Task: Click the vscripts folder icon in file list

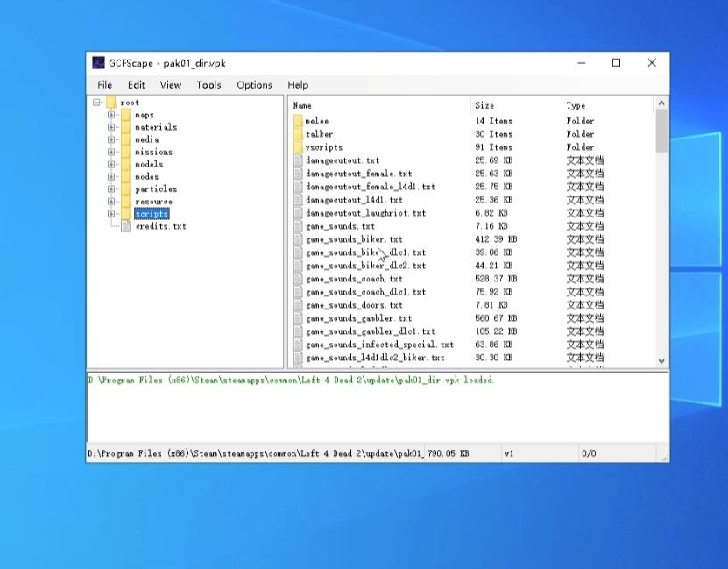Action: click(x=298, y=147)
